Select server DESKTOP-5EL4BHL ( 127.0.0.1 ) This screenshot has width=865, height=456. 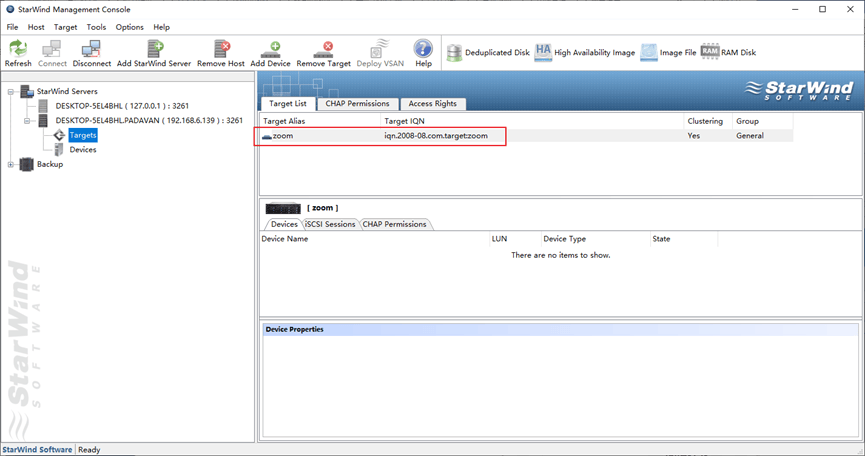[122, 106]
